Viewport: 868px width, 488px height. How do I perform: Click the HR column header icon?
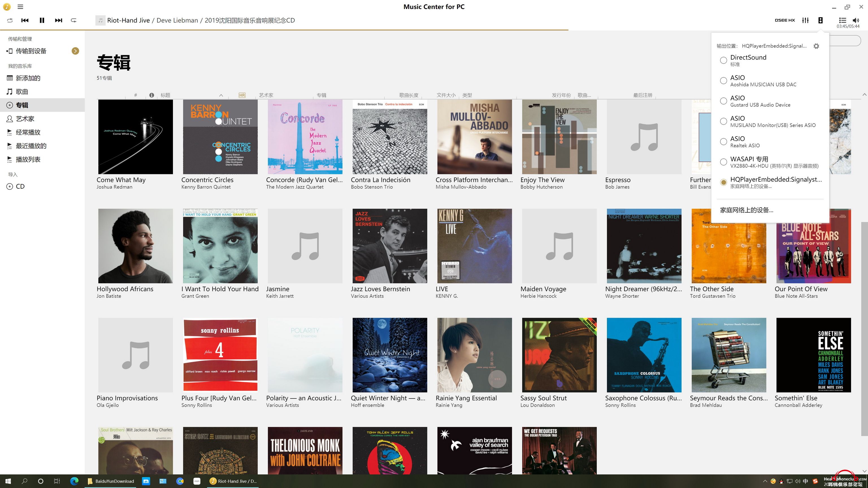242,95
